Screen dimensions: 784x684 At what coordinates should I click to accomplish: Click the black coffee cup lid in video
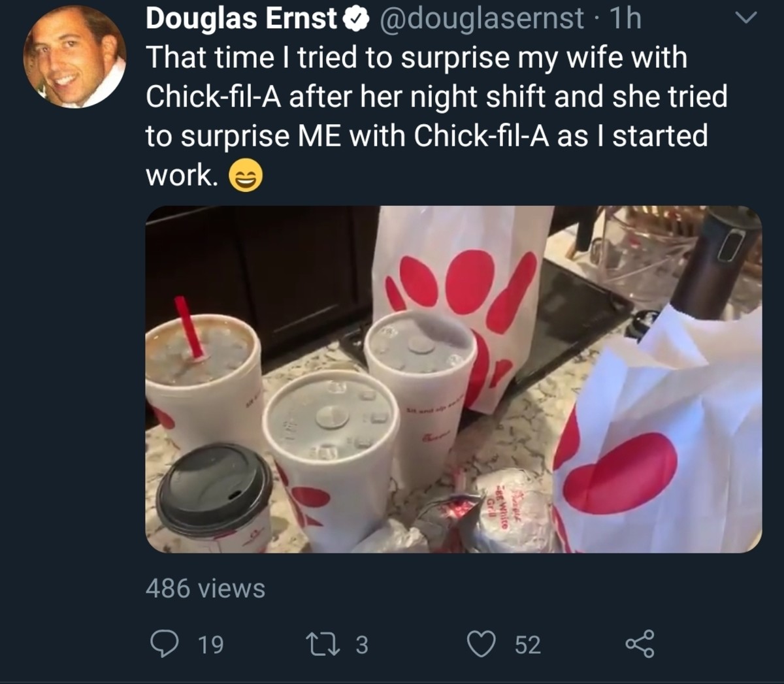[214, 487]
